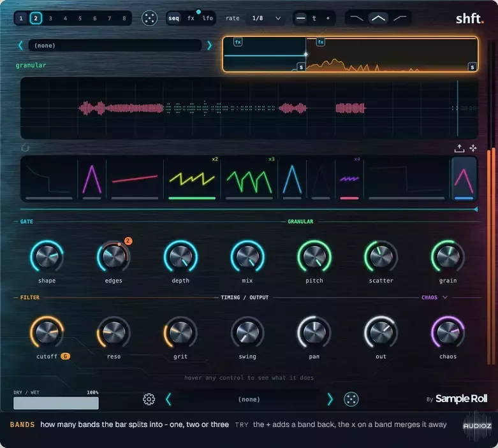Viewport: 498px width, 448px height.
Task: Go to next granular preset arrow
Action: coord(209,45)
